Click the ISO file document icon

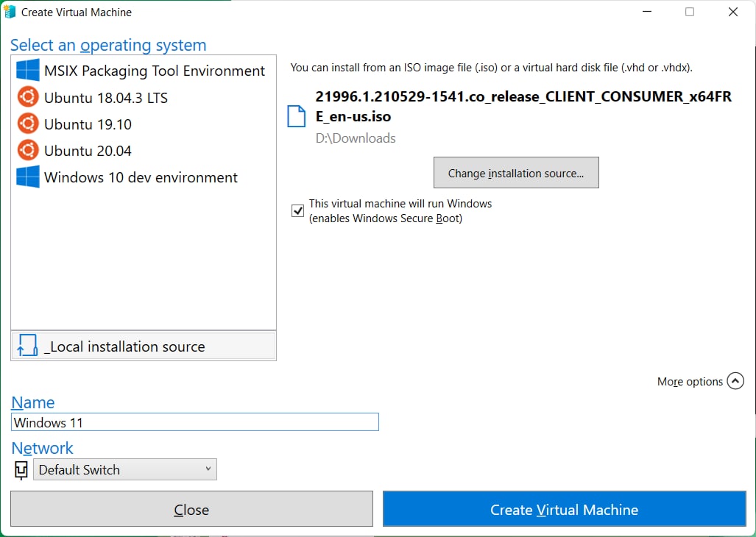click(x=297, y=116)
